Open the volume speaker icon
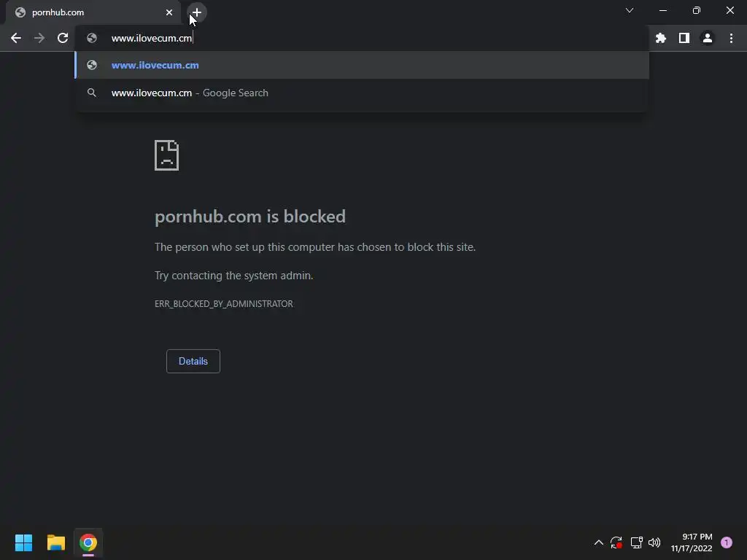The width and height of the screenshot is (747, 560). pos(654,542)
